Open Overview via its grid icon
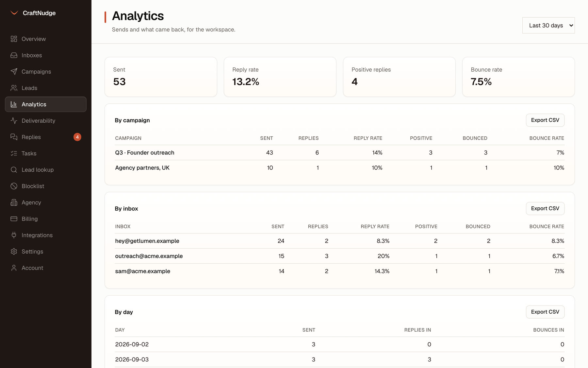 [14, 39]
